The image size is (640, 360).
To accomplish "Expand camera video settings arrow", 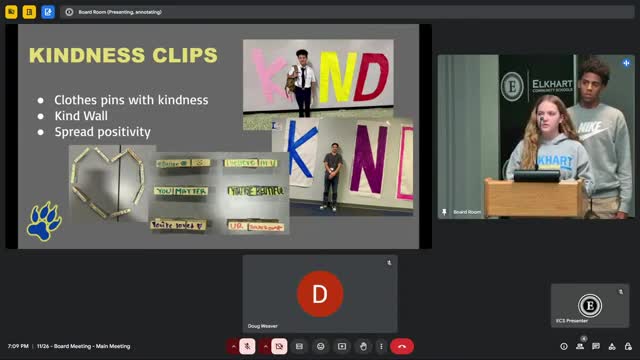I will pyautogui.click(x=265, y=347).
